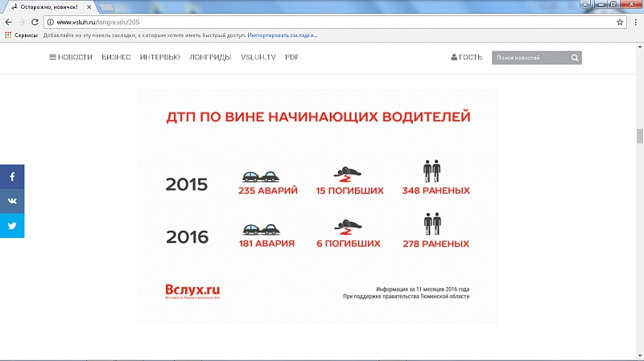The image size is (644, 361).
Task: Open the Chrome three-dot menu
Action: click(x=634, y=22)
